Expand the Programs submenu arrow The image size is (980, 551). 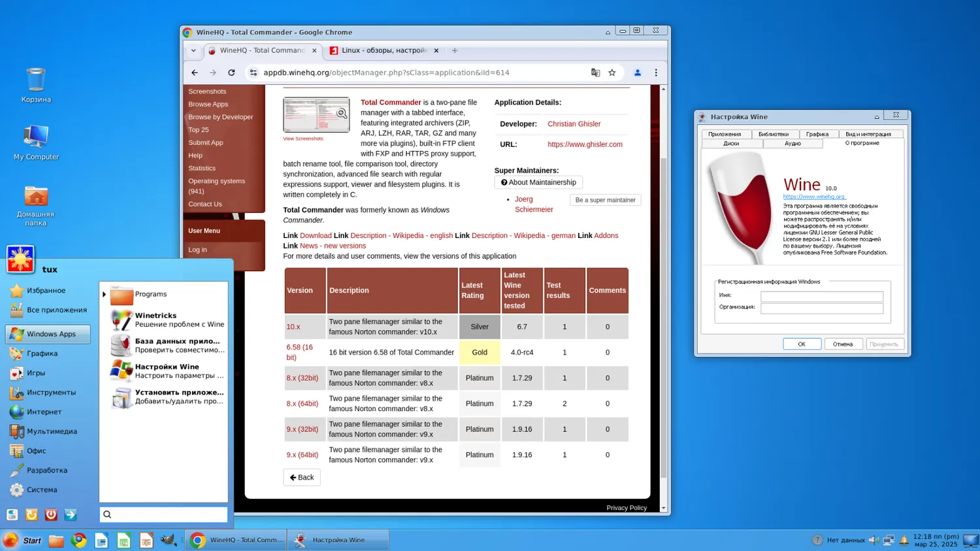[x=104, y=295]
